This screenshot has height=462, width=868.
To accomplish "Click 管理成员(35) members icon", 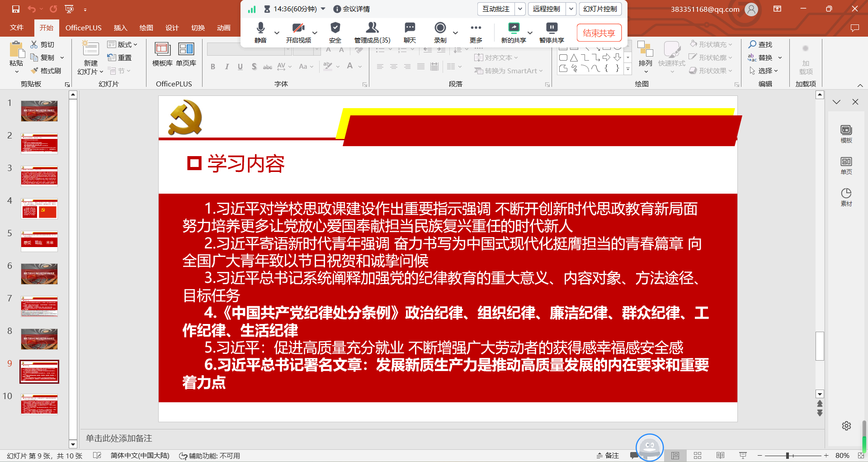I will click(372, 28).
